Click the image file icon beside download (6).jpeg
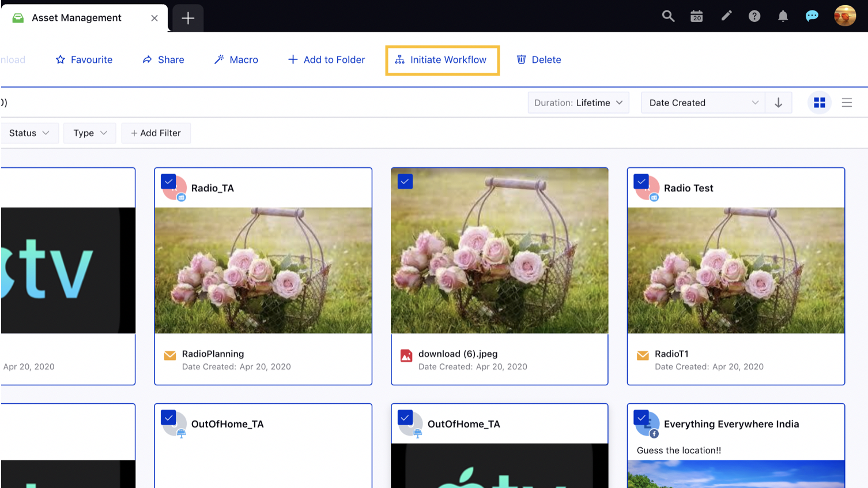 pos(406,355)
